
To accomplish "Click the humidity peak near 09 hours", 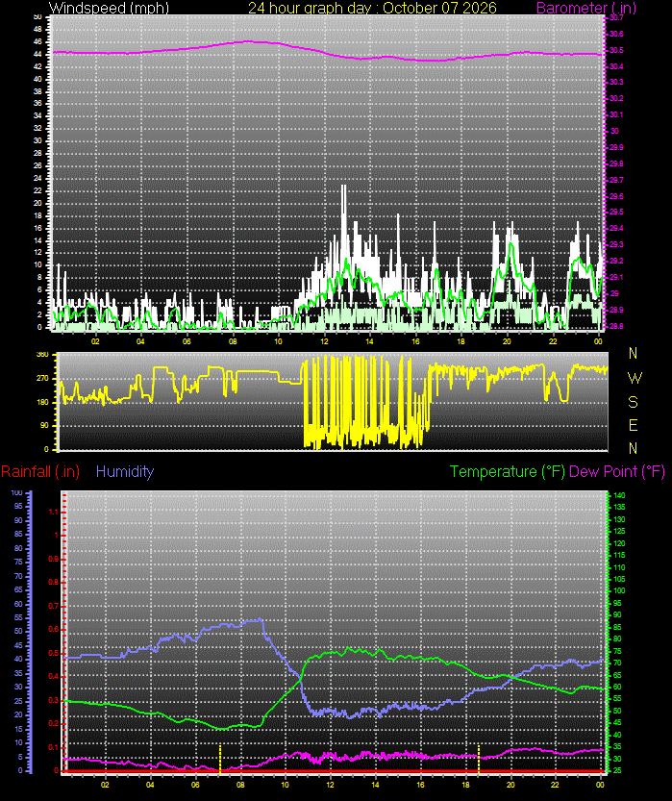I will [x=261, y=619].
